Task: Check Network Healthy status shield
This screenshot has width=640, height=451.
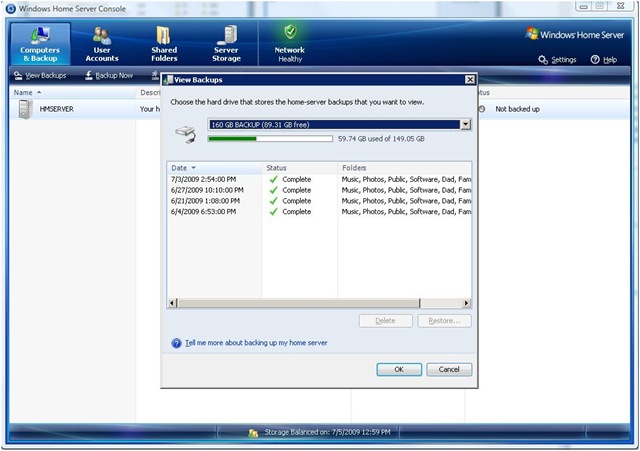Action: tap(290, 32)
